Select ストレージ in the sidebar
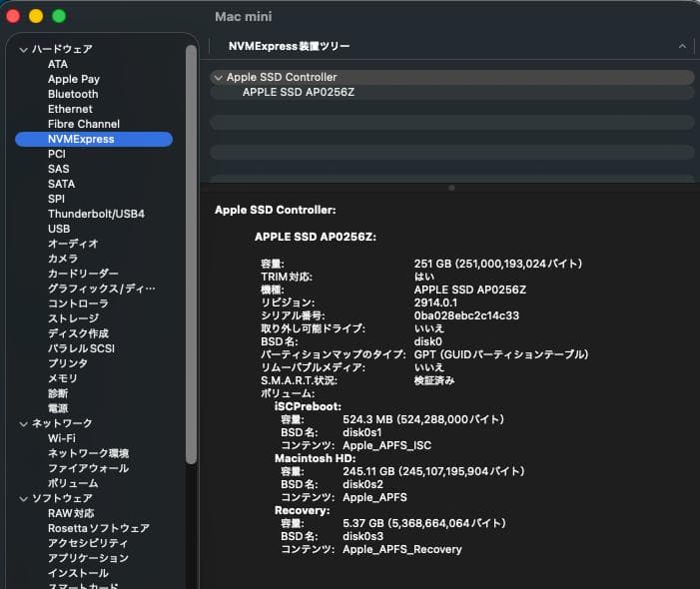Image resolution: width=700 pixels, height=589 pixels. tap(73, 318)
